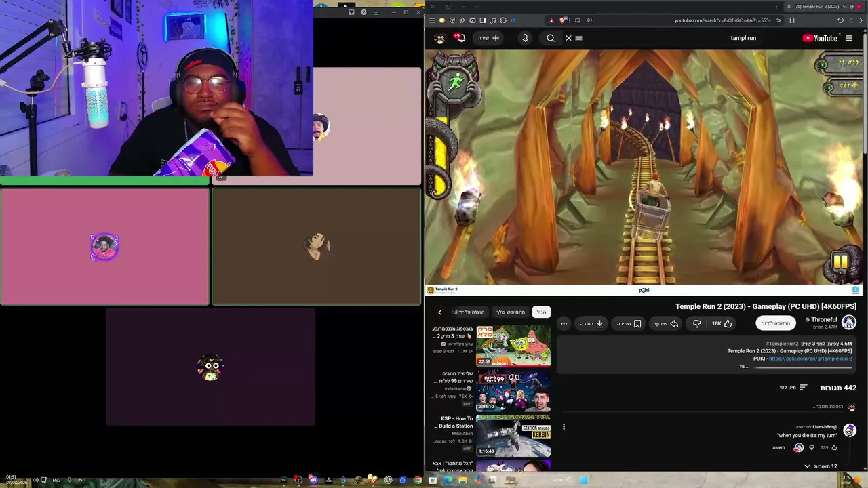Open the music note icon in browser toolbar
The width and height of the screenshot is (868, 488).
pos(493,20)
